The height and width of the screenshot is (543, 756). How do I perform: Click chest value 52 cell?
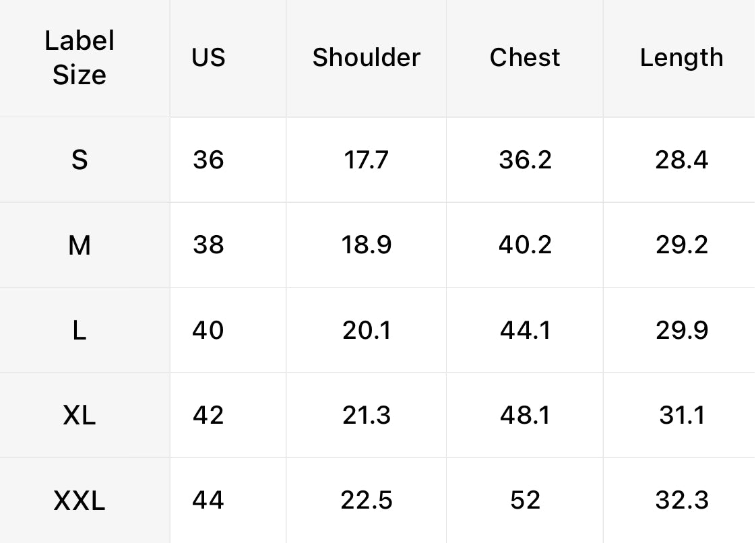525,501
